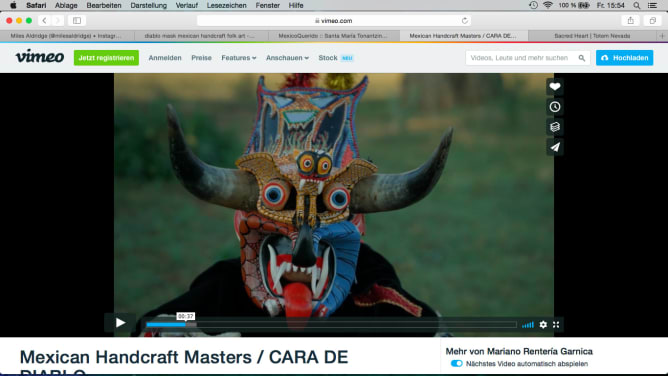The width and height of the screenshot is (668, 376).
Task: Click the video title Mexican Handcraft Masters
Action: click(x=184, y=362)
